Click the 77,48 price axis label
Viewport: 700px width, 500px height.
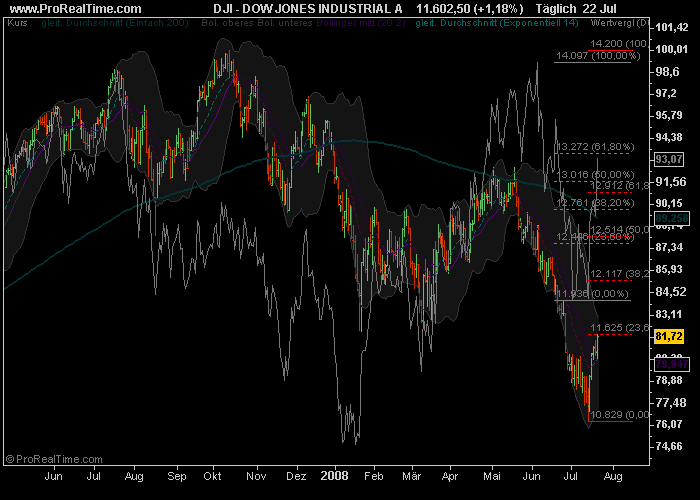pos(670,403)
